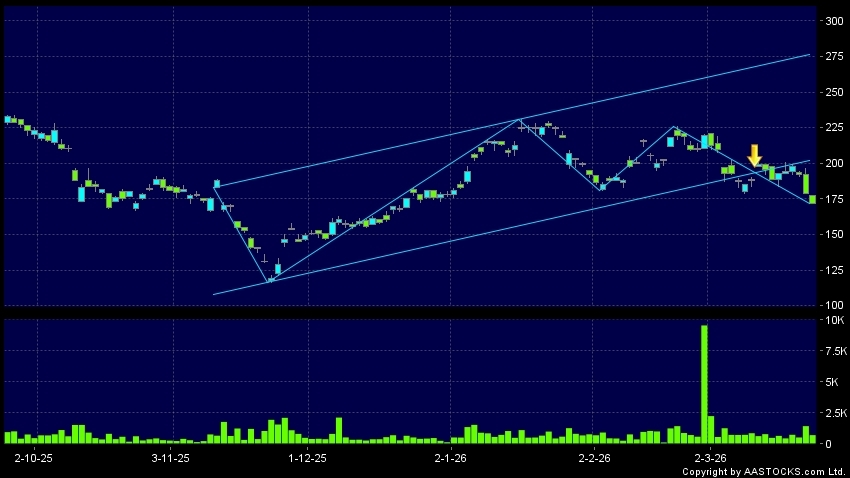Select the 7.5K volume axis label
850x478 pixels.
point(832,351)
